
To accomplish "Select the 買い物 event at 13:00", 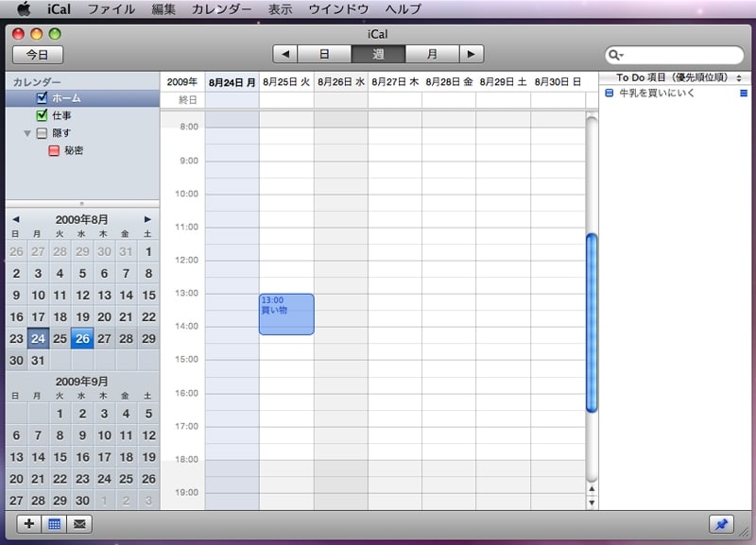I will 286,315.
